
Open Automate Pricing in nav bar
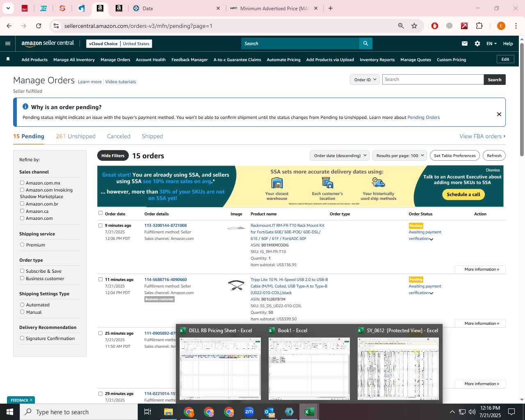click(283, 59)
